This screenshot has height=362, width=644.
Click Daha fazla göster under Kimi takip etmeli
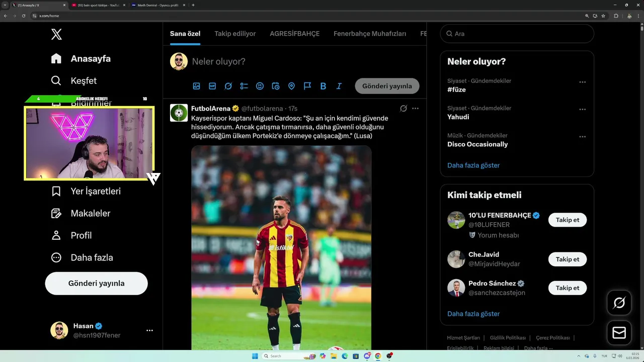coord(473,314)
